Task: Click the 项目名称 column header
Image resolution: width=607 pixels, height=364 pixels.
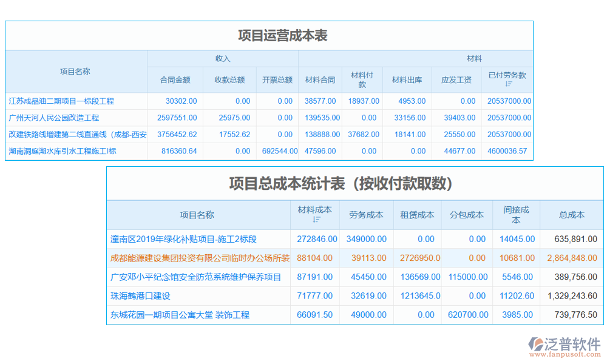Action: click(76, 70)
